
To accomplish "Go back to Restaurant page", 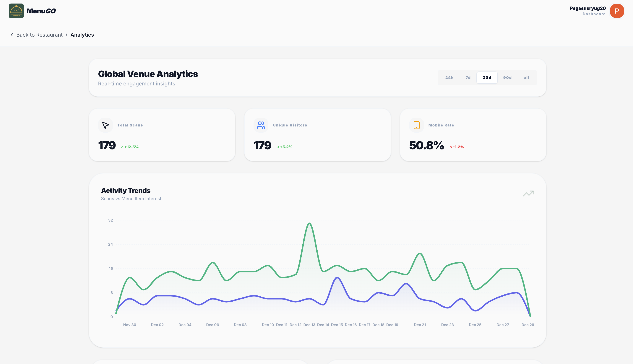I will pyautogui.click(x=39, y=35).
